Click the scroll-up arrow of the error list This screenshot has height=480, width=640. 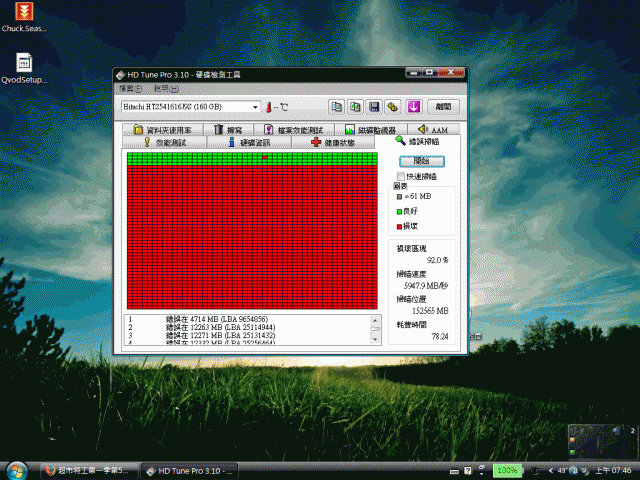click(x=376, y=320)
